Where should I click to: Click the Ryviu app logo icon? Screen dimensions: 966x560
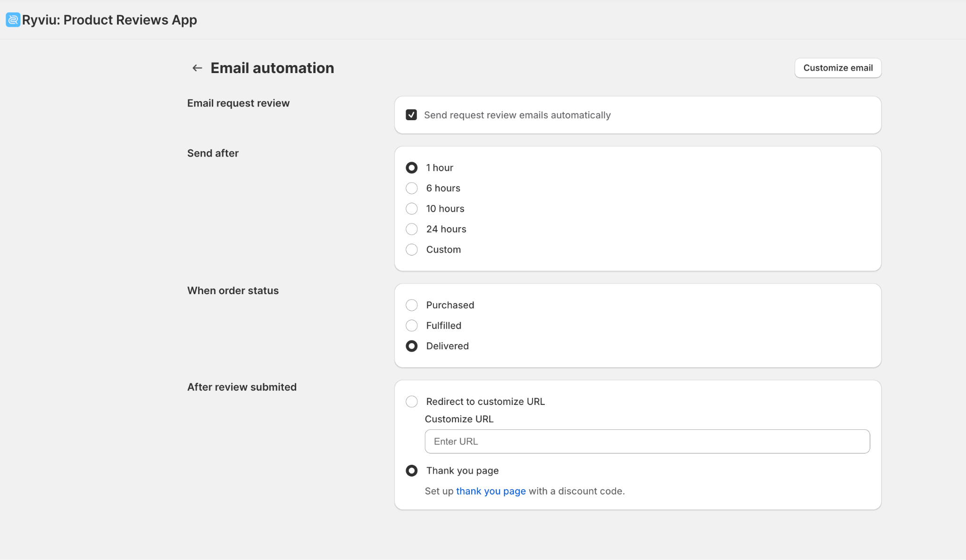point(13,20)
